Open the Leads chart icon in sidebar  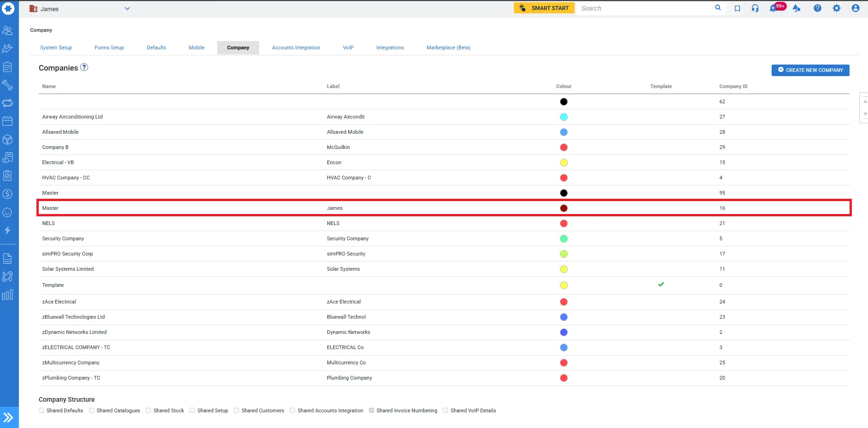pyautogui.click(x=7, y=48)
